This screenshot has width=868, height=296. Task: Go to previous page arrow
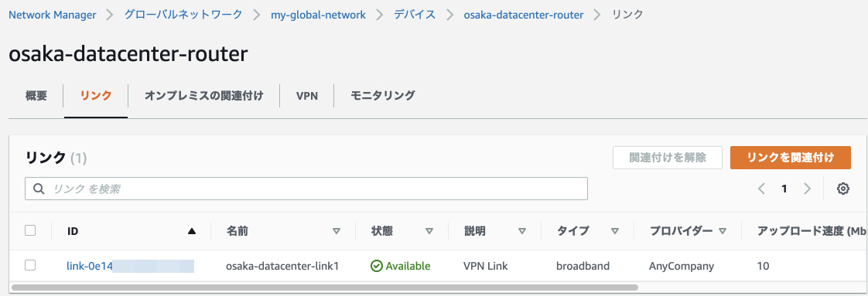coord(762,189)
